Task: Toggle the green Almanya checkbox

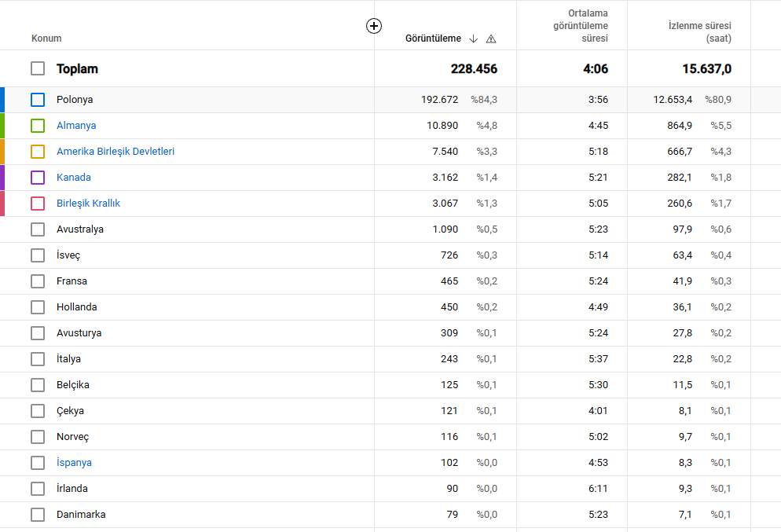Action: [38, 126]
